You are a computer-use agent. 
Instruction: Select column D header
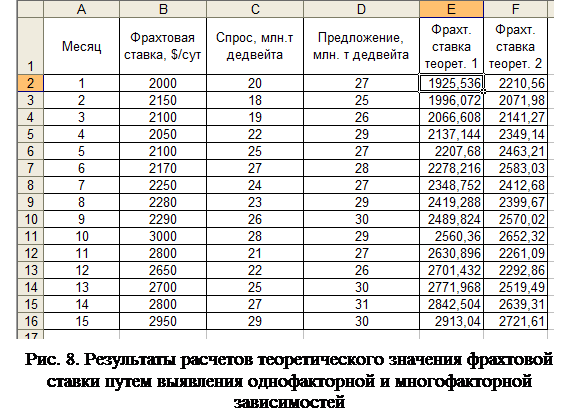(x=361, y=9)
